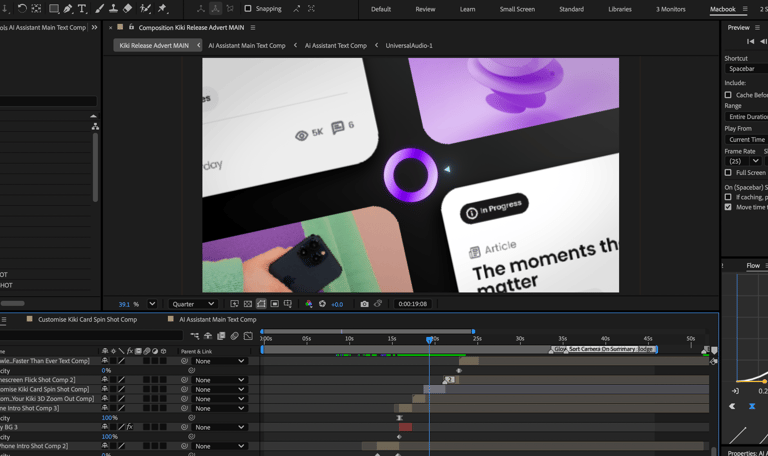Uncheck the Move time checkbox

click(x=728, y=207)
